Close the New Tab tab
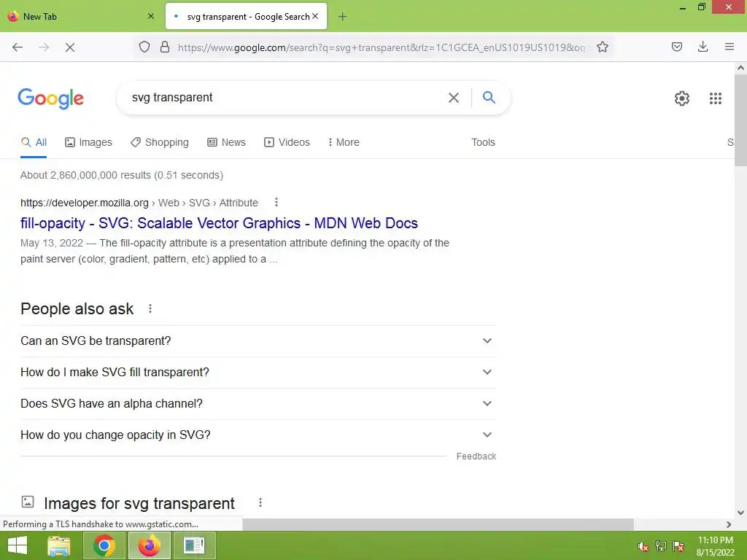Screen dimensions: 747x560 click(151, 16)
